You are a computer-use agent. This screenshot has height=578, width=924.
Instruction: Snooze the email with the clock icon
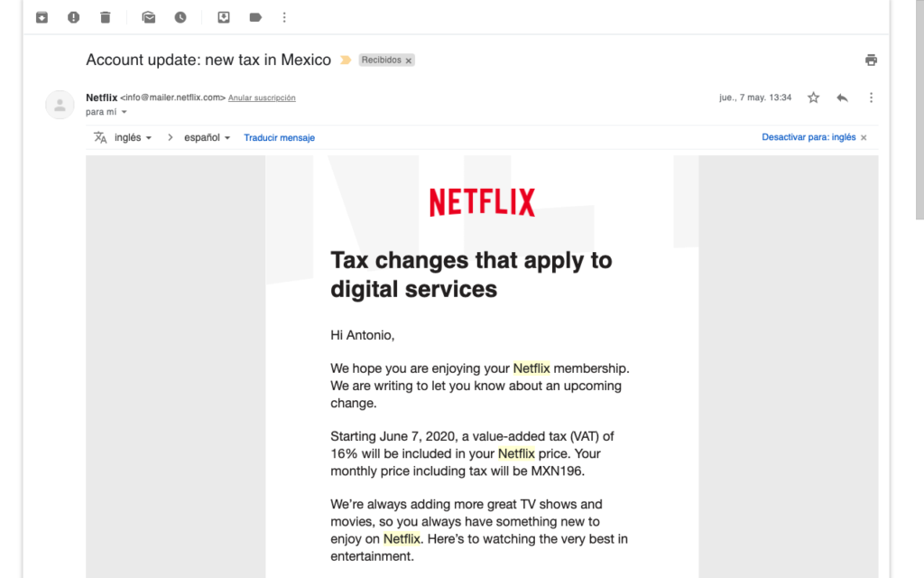180,18
